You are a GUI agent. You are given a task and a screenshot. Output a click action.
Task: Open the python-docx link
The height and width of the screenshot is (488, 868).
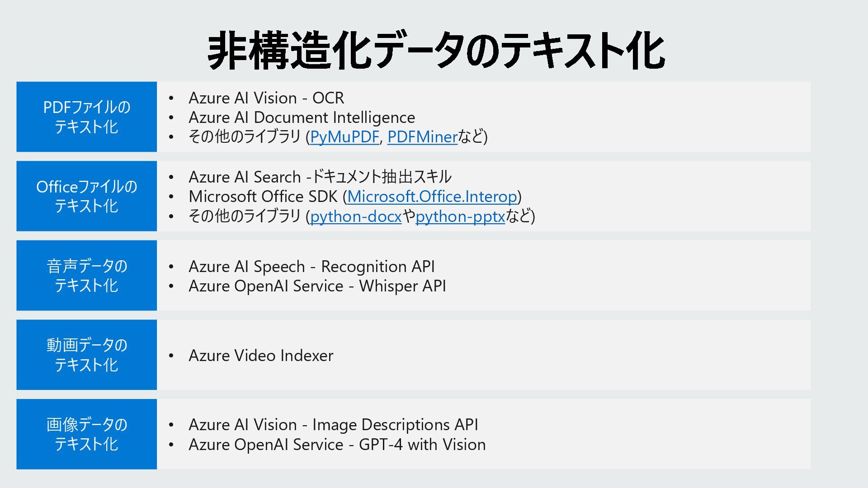(x=355, y=216)
